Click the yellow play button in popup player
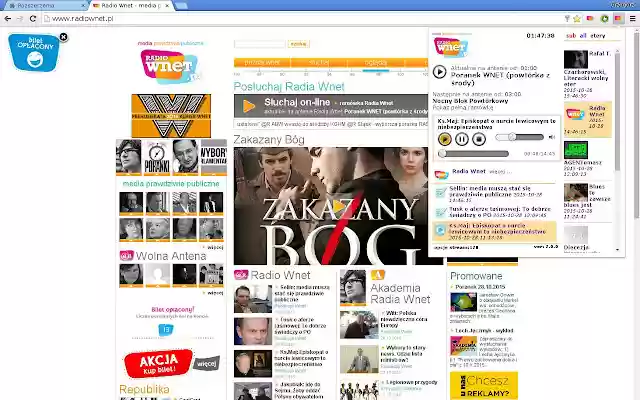 pyautogui.click(x=444, y=139)
